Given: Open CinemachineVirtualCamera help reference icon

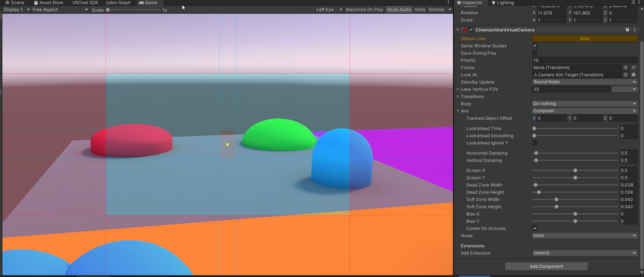Looking at the screenshot, I should pos(627,30).
